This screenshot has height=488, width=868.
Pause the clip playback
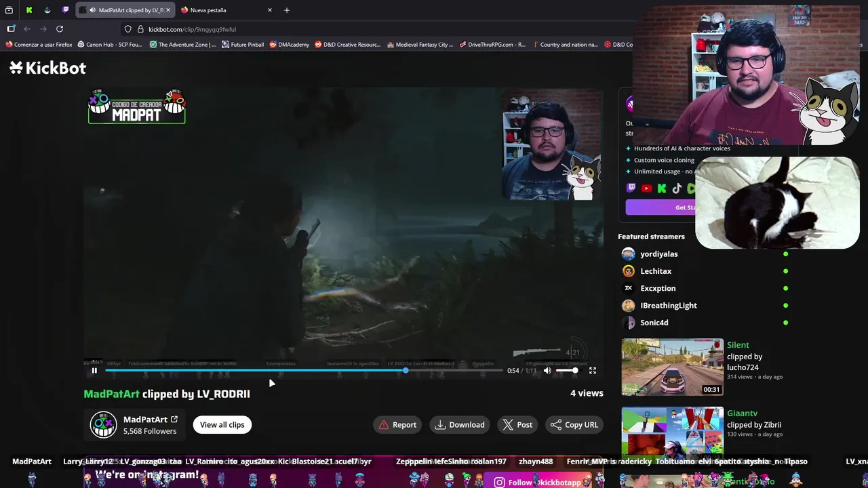click(x=94, y=371)
